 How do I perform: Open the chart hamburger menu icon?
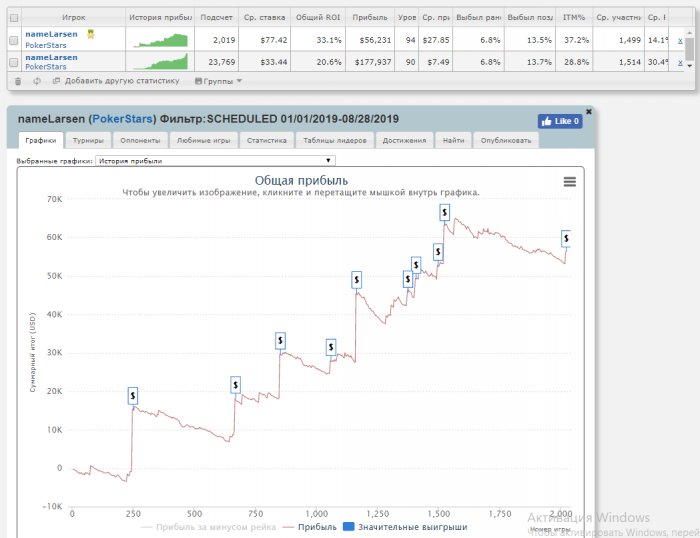(569, 182)
